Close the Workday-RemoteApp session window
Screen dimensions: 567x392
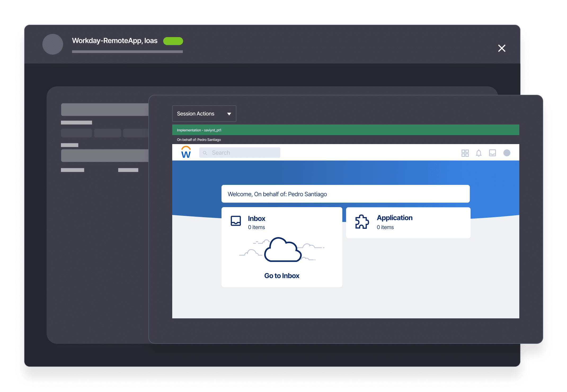[x=502, y=48]
